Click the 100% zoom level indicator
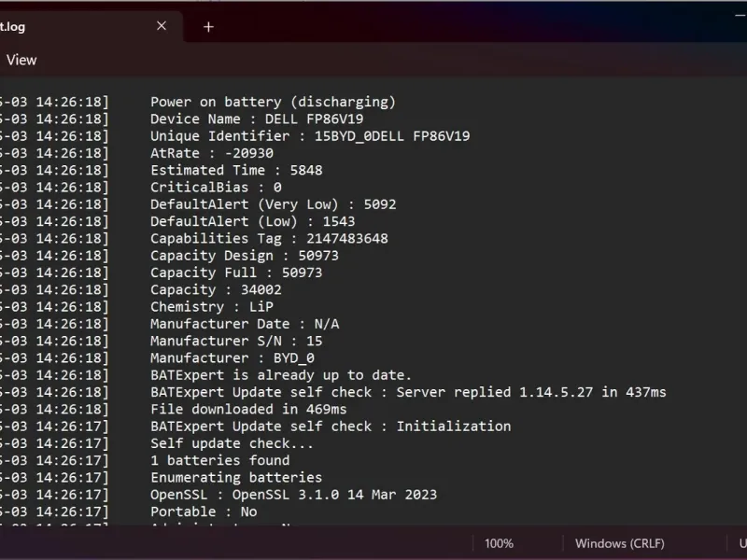 pyautogui.click(x=499, y=543)
